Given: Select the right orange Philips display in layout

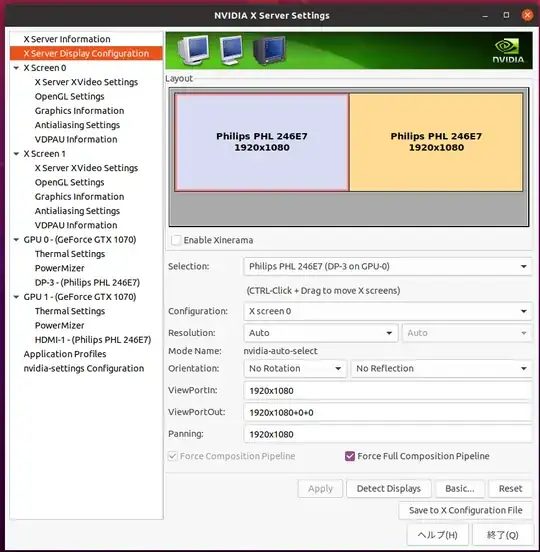Looking at the screenshot, I should point(436,142).
